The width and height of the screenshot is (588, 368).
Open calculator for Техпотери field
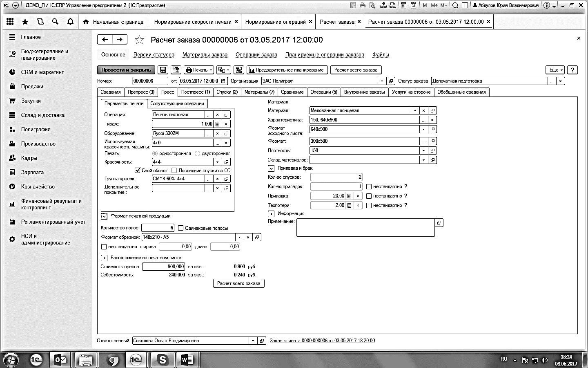(349, 205)
